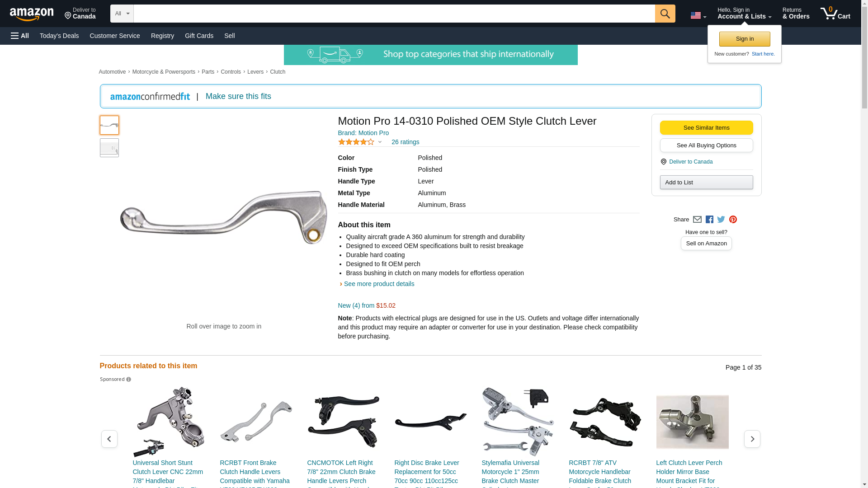Focus the Amazon search input field
Image resolution: width=868 pixels, height=488 pixels.
pos(394,14)
